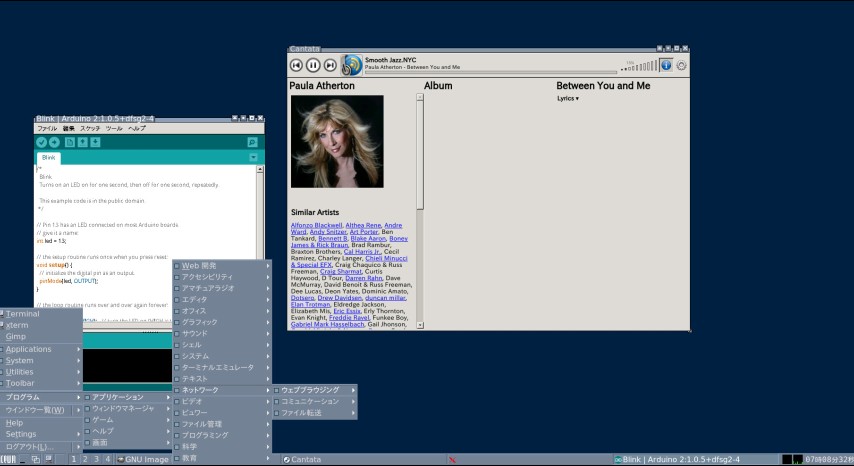Launch xterm from the root menu
854x466 pixels.
pyautogui.click(x=41, y=325)
